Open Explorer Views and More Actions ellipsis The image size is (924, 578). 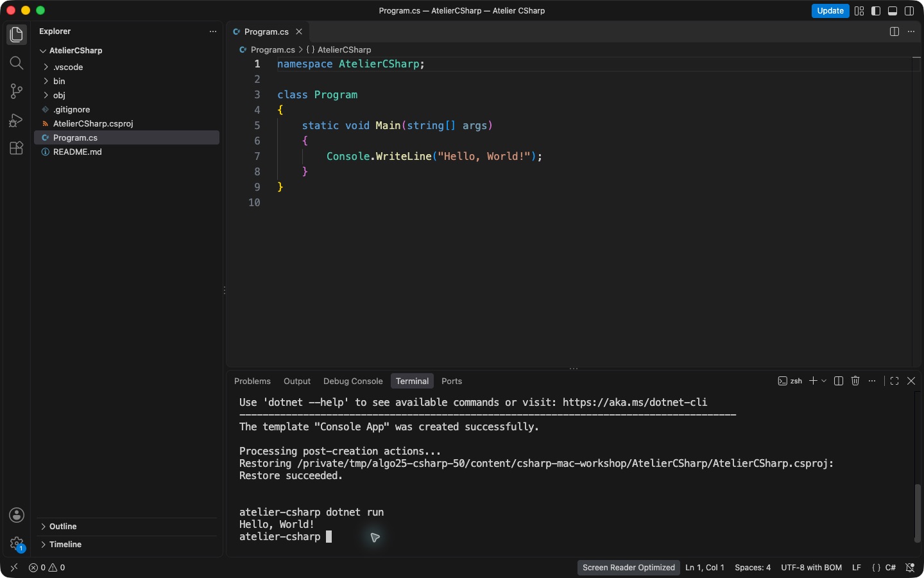[x=213, y=31]
